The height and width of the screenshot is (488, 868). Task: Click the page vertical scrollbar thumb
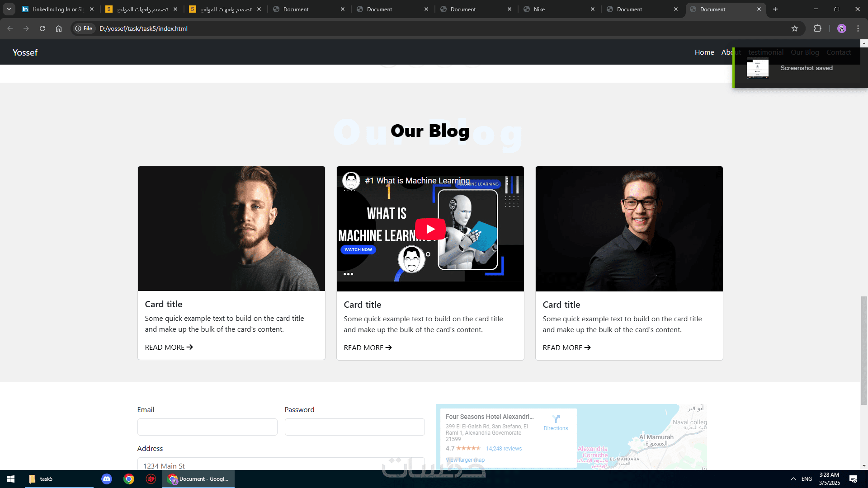864,350
